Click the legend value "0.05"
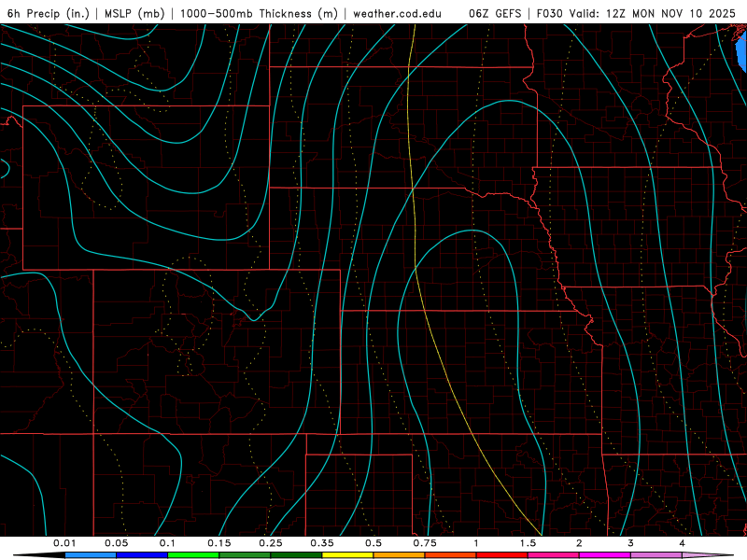The height and width of the screenshot is (560, 747). pyautogui.click(x=116, y=543)
